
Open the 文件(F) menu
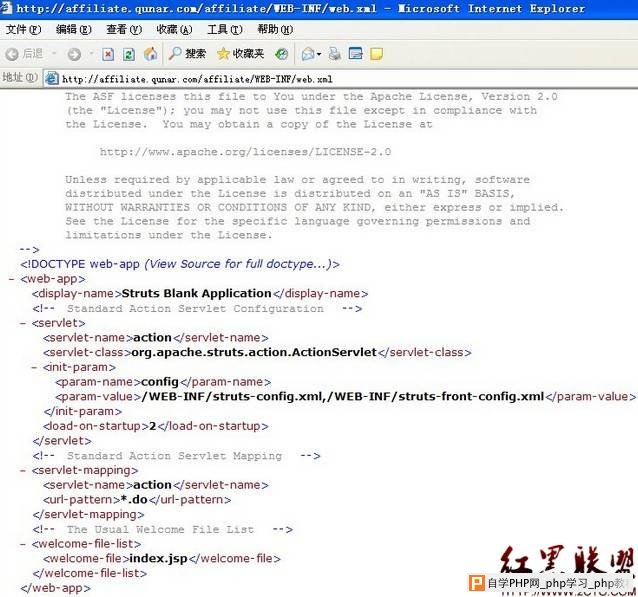24,30
